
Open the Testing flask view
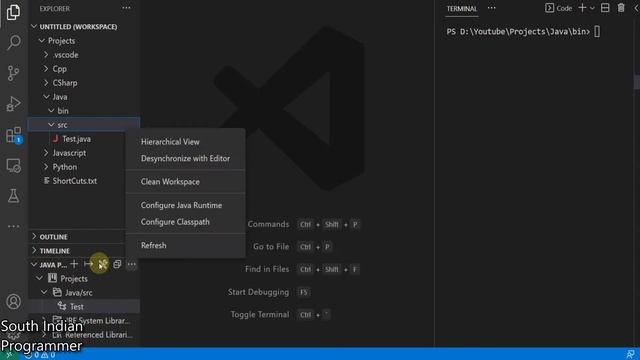(x=13, y=196)
